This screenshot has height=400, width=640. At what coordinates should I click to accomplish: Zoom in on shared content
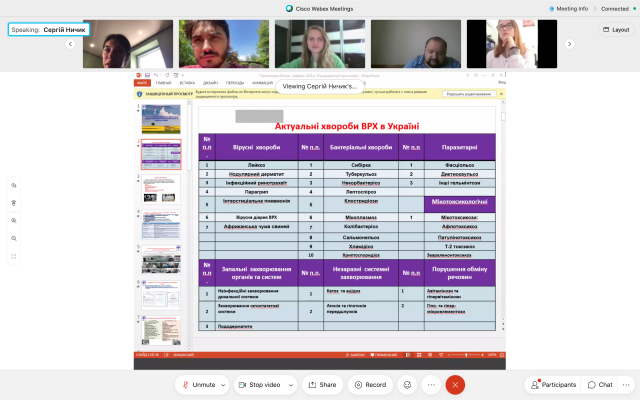click(13, 220)
